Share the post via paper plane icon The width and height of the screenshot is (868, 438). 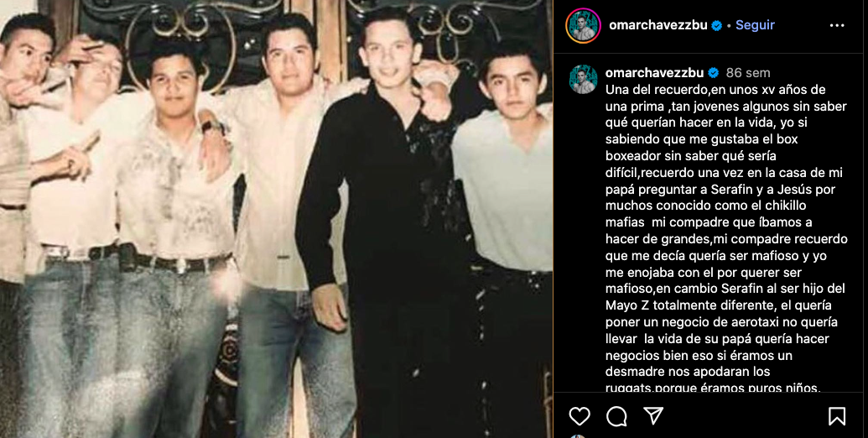point(654,416)
